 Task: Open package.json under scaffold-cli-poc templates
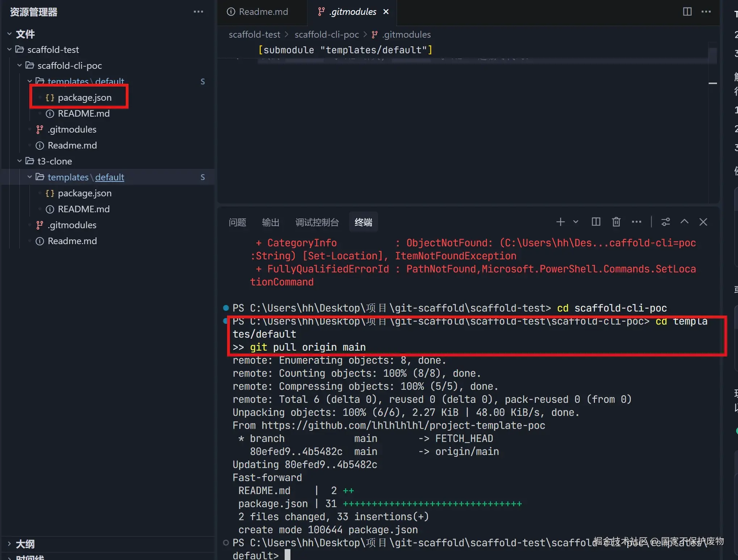point(84,97)
